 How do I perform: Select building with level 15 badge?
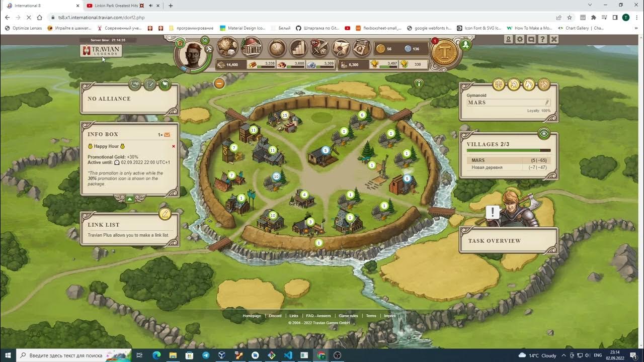(x=284, y=115)
